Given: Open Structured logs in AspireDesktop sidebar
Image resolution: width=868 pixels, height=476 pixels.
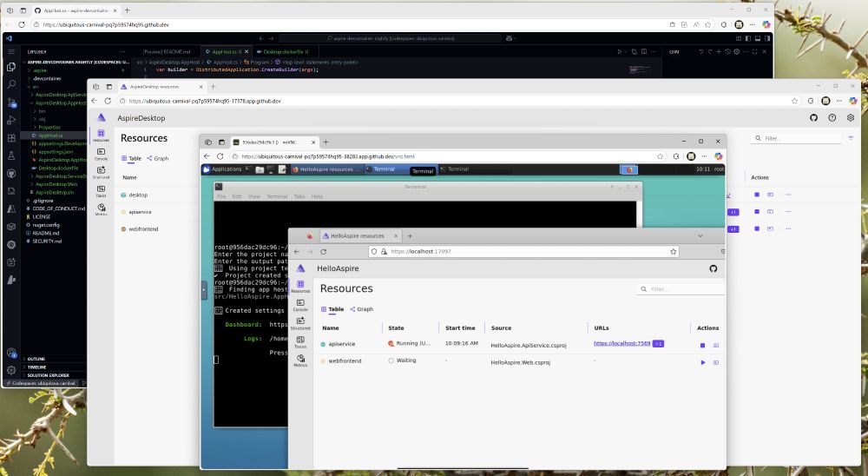Looking at the screenshot, I should 101,172.
